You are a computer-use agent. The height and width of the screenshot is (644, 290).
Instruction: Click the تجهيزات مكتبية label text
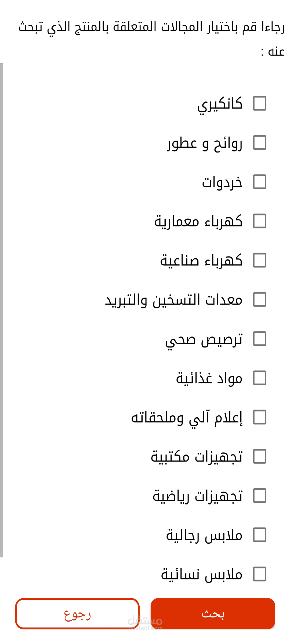coord(197,457)
